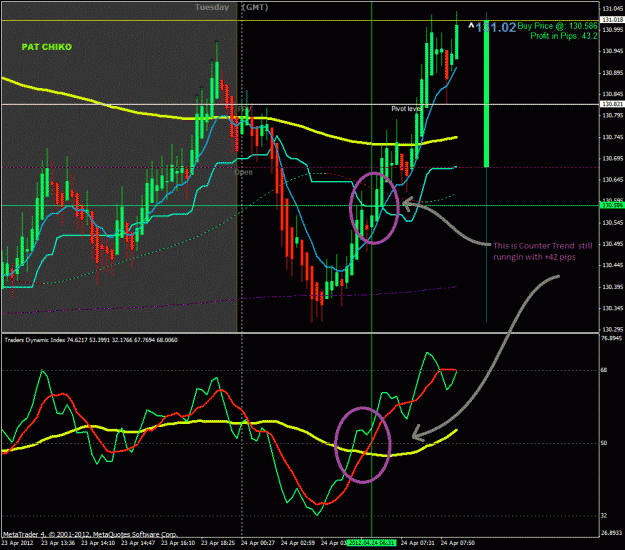625x550 pixels.
Task: Click MetaQuotes Software Corp. copyright text
Action: tap(90, 534)
